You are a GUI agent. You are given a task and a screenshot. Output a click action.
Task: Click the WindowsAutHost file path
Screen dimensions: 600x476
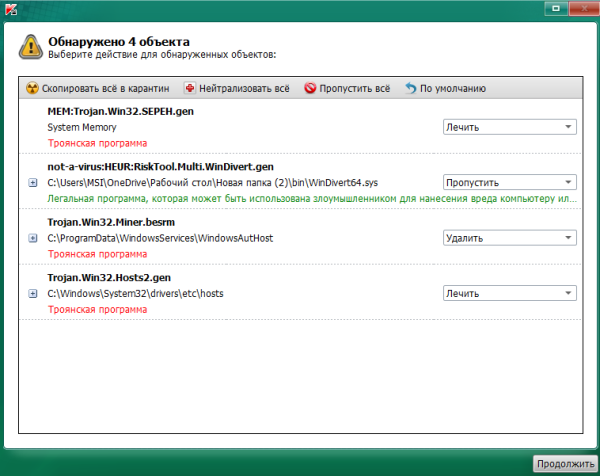(x=160, y=238)
